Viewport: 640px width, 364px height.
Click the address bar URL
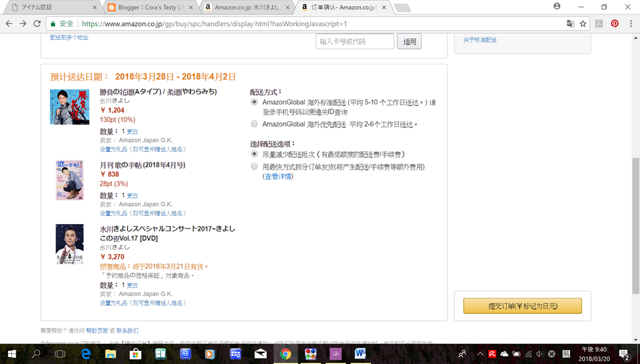(x=214, y=24)
